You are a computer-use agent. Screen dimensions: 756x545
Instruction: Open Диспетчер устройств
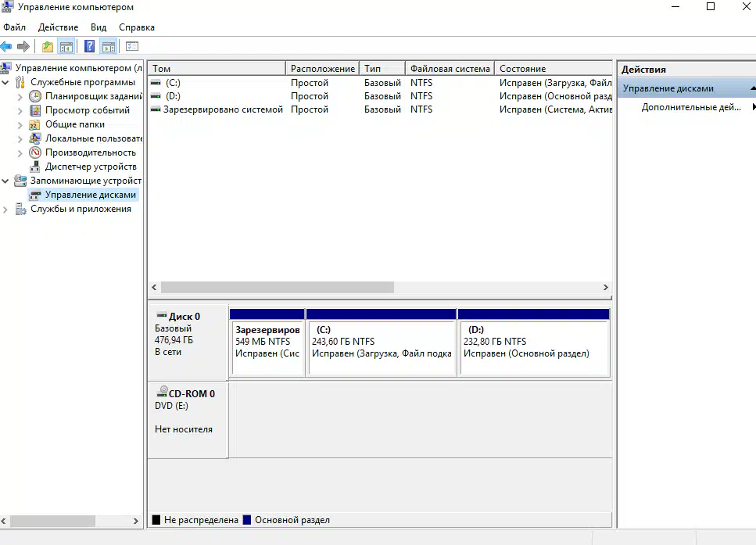90,167
